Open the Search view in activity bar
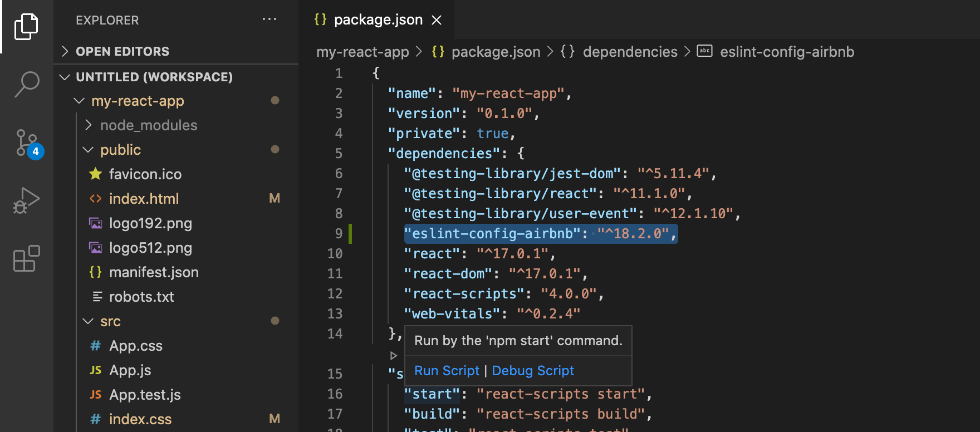 click(x=26, y=85)
